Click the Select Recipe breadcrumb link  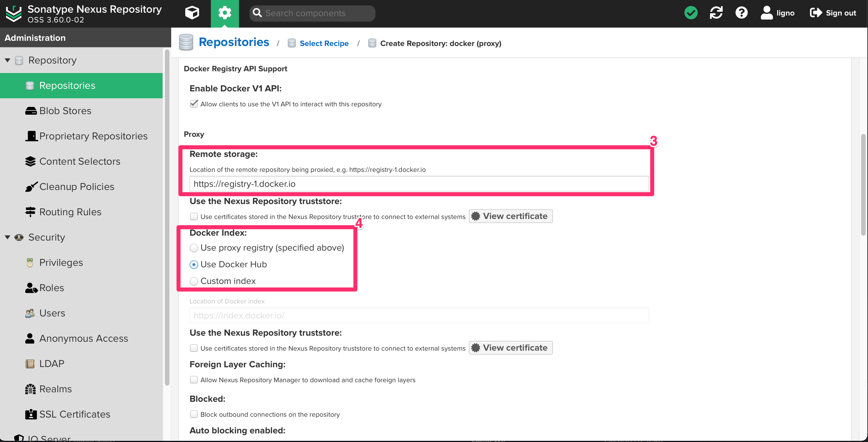tap(324, 43)
